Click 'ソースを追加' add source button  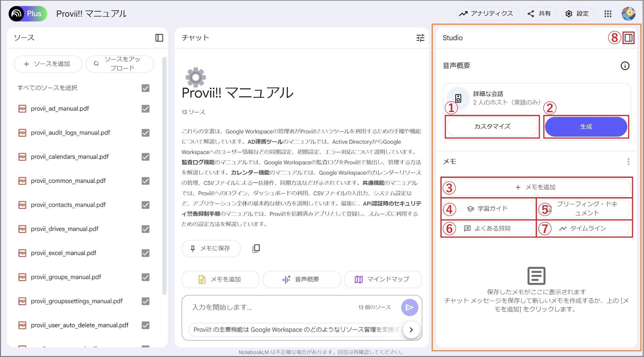click(48, 64)
